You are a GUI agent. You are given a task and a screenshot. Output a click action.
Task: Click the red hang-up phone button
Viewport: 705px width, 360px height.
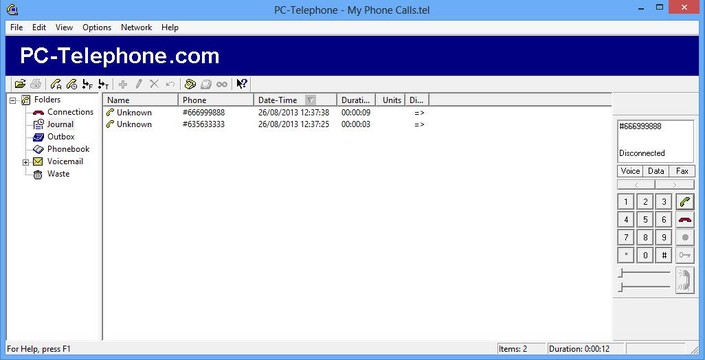[685, 219]
